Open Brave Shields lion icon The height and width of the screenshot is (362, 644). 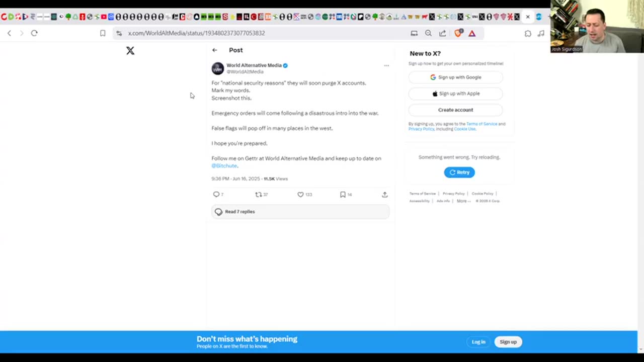(x=458, y=33)
